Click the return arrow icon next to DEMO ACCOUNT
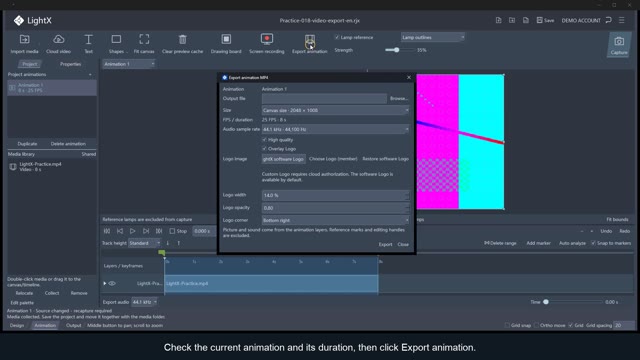The image size is (640, 360). 609,20
